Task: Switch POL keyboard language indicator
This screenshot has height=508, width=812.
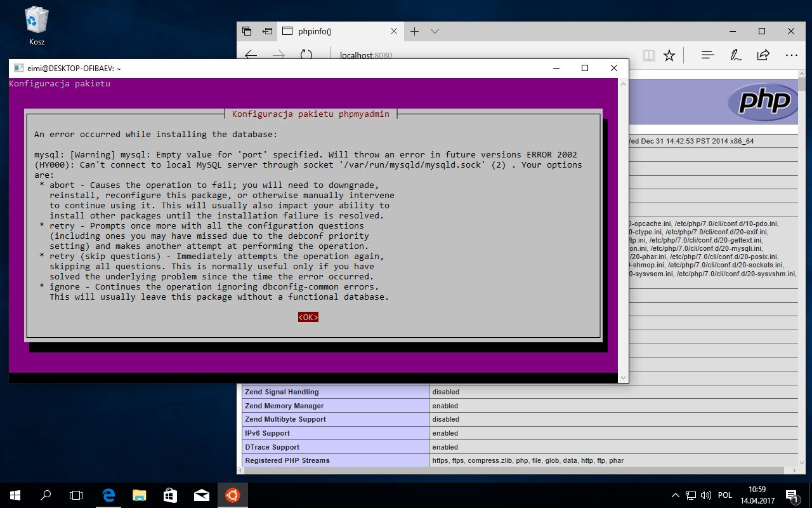Action: point(724,495)
